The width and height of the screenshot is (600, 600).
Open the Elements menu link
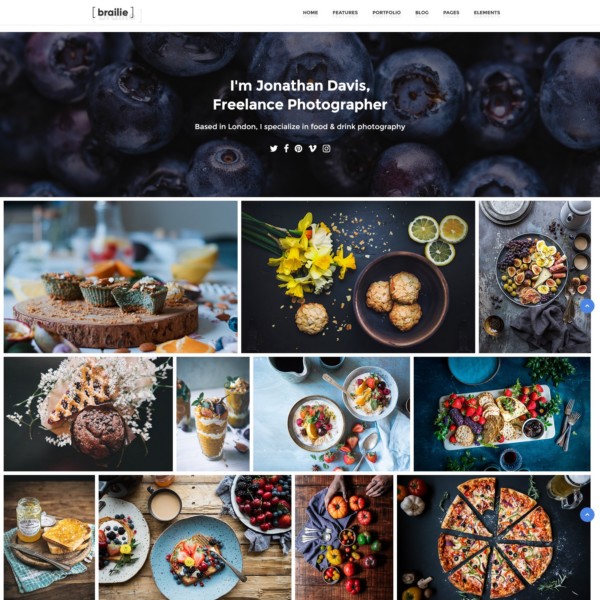[487, 13]
